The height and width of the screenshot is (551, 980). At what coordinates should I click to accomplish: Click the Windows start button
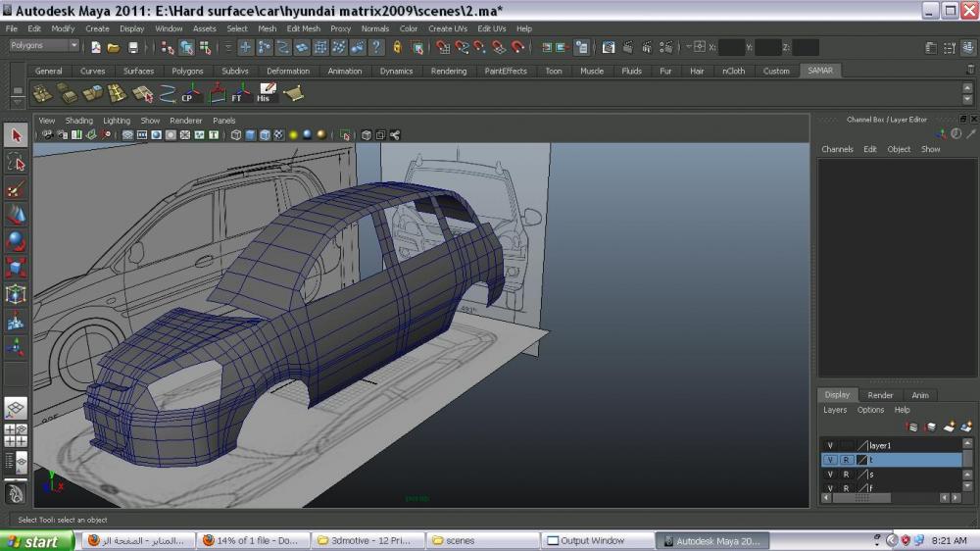click(x=35, y=541)
